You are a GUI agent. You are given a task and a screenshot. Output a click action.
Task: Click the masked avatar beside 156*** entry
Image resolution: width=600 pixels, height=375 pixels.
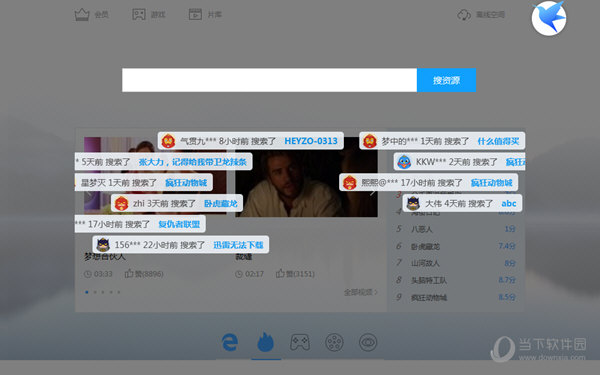point(103,245)
